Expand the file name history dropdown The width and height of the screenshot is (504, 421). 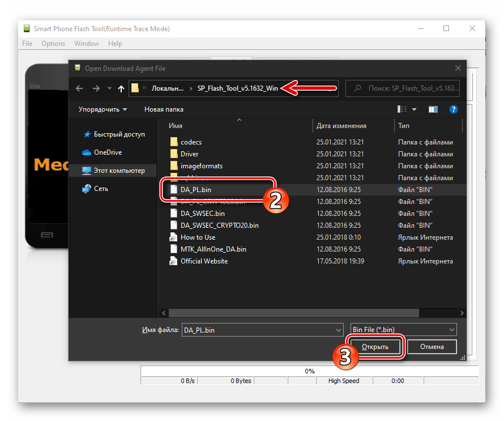339,330
